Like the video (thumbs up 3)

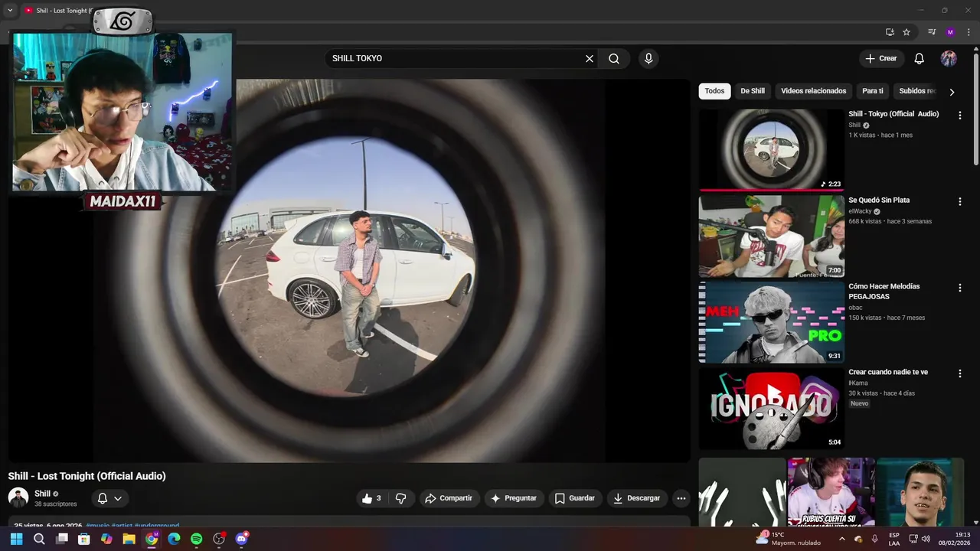371,498
